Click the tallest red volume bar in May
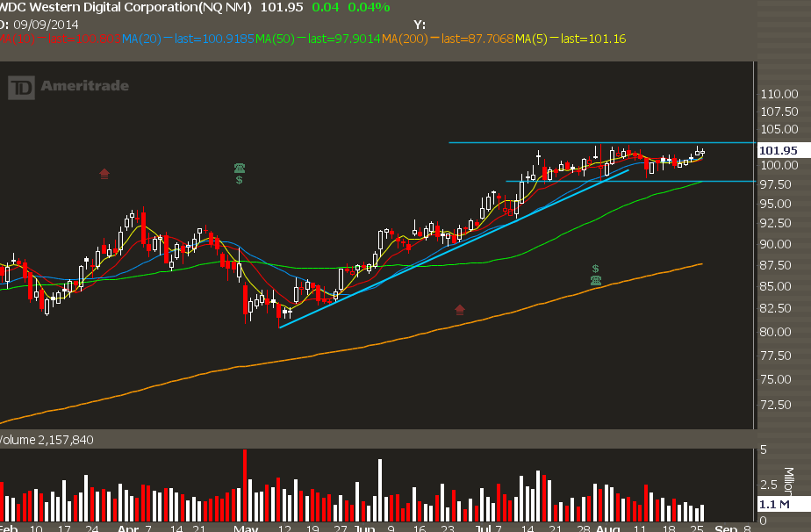Viewport: 811px width, 532px height. click(245, 485)
